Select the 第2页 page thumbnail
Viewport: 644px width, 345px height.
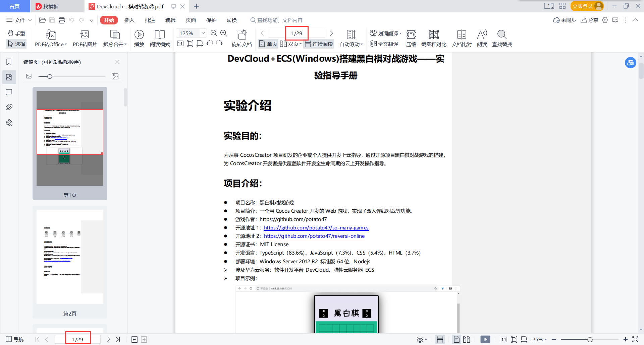tap(69, 256)
